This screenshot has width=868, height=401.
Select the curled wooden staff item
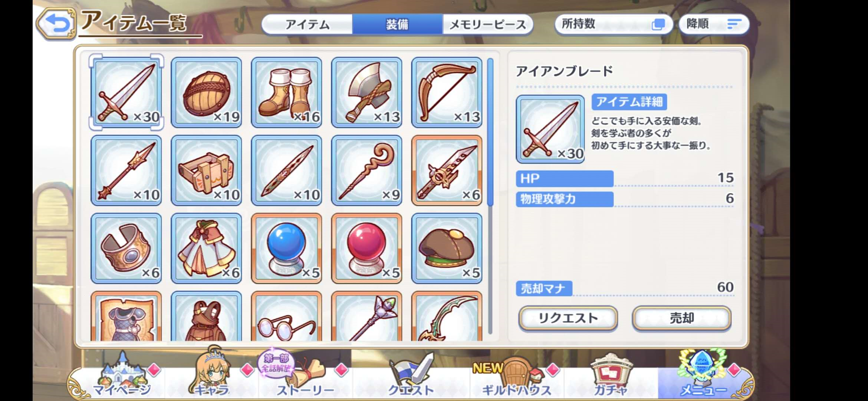point(366,170)
